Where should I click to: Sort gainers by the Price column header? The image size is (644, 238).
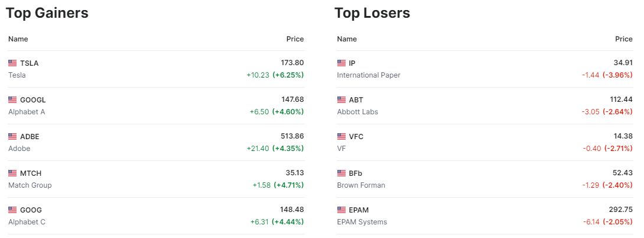click(295, 39)
